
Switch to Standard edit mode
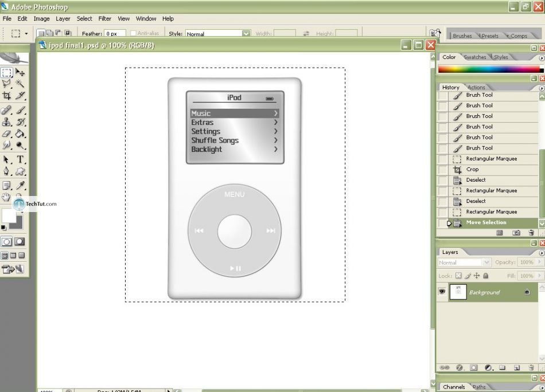(x=7, y=242)
